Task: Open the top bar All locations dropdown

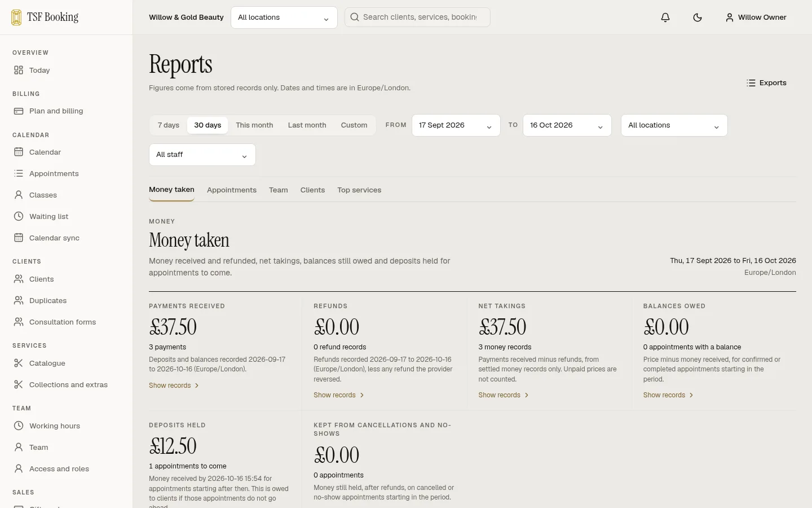Action: tap(284, 17)
